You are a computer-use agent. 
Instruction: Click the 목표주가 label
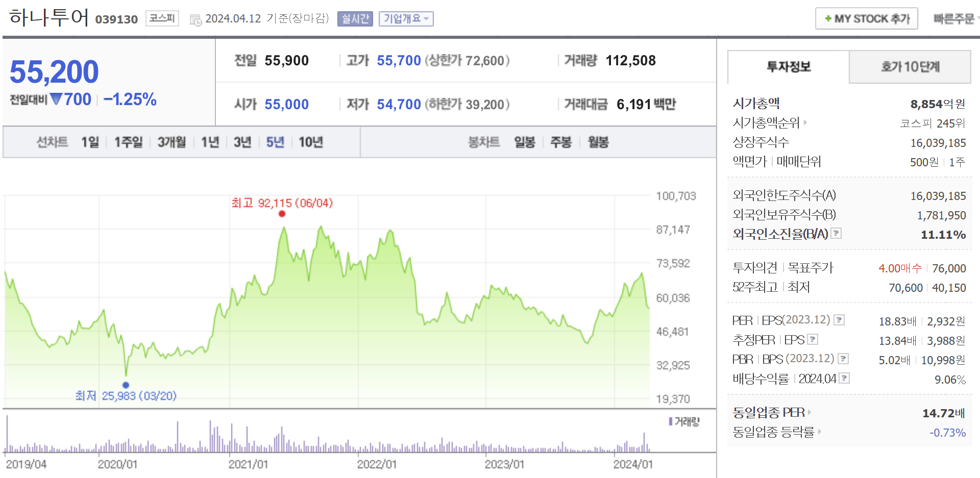(810, 267)
